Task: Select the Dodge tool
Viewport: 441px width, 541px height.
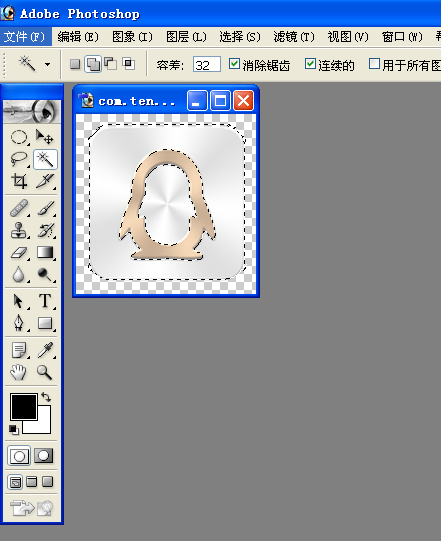Action: (45, 275)
